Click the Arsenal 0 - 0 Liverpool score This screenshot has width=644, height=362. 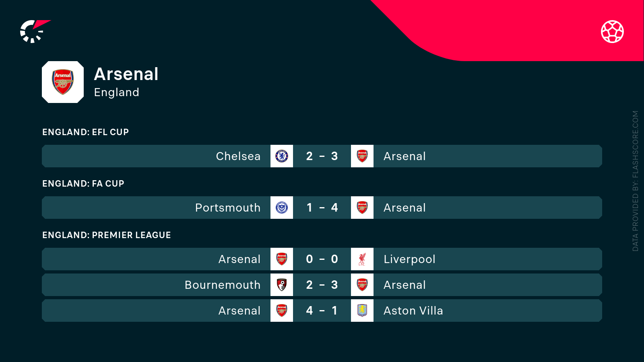tap(322, 259)
